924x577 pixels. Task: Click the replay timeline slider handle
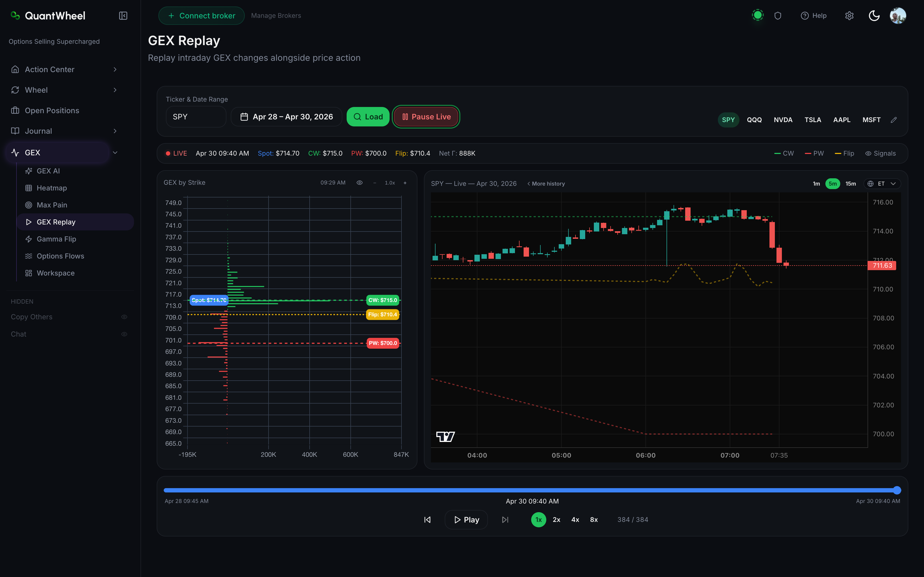pos(897,490)
